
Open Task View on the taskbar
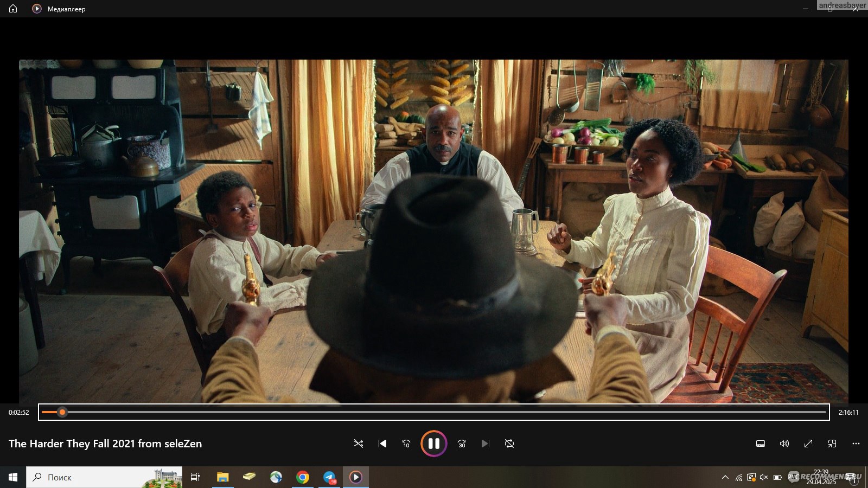(x=195, y=477)
